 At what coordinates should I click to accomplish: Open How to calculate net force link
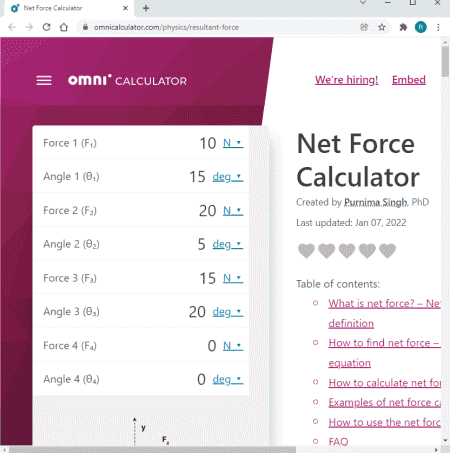pos(385,383)
